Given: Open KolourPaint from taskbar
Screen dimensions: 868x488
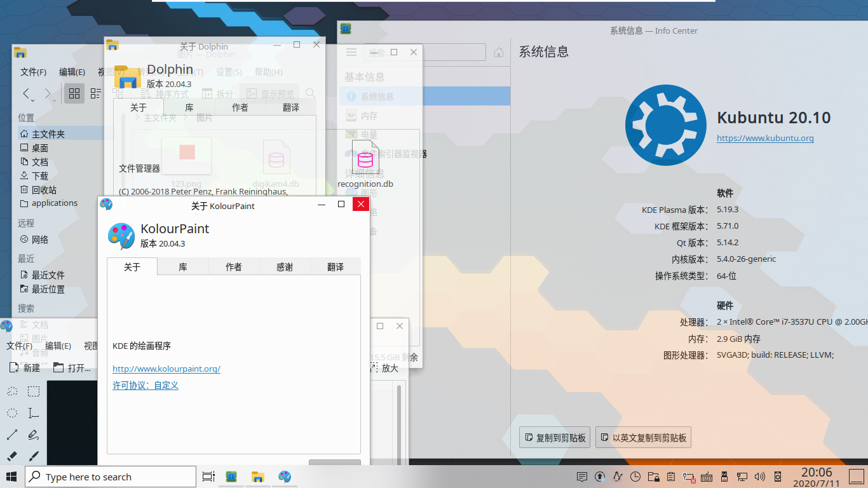Looking at the screenshot, I should [285, 477].
